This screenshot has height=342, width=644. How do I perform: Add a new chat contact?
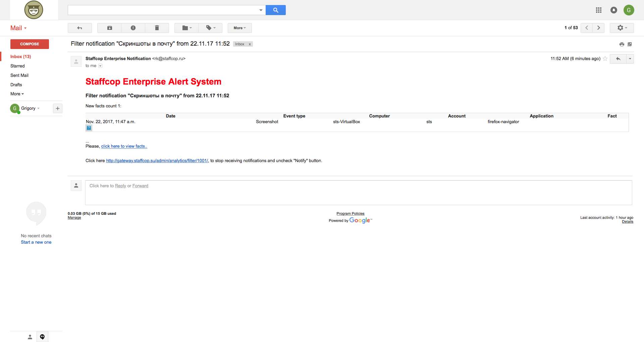58,108
